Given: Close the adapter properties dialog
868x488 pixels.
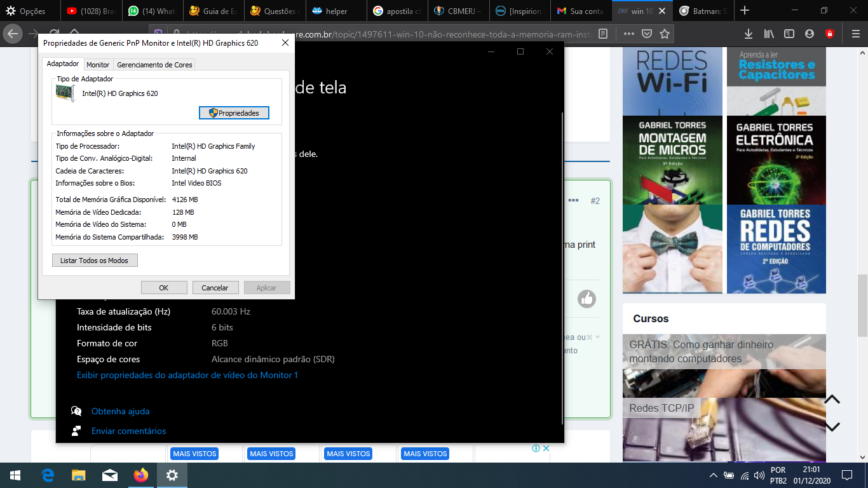Looking at the screenshot, I should click(x=285, y=43).
